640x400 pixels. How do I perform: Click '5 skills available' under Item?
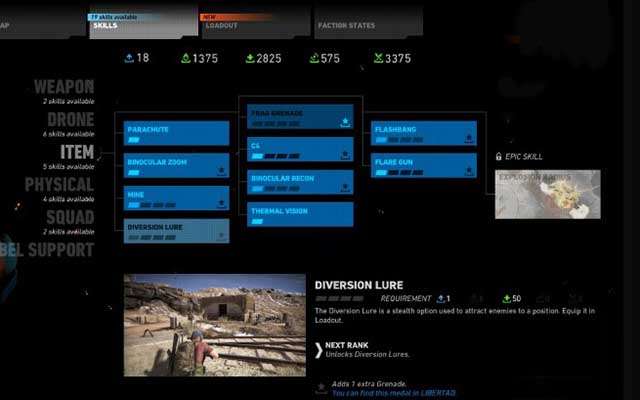tap(69, 167)
